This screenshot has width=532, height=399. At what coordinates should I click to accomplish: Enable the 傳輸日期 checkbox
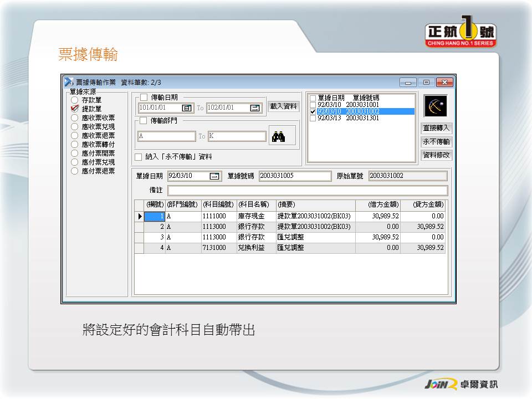coord(144,98)
